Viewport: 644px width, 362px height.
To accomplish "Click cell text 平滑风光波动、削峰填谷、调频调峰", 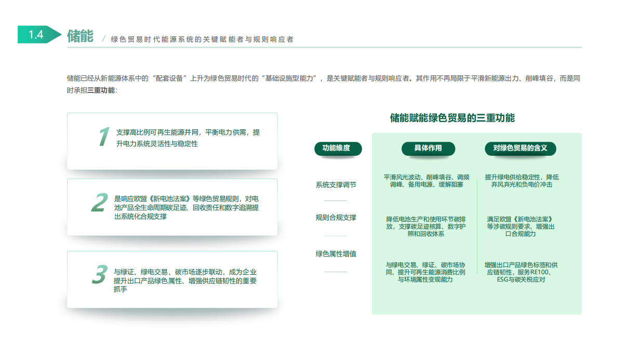I will [x=426, y=181].
